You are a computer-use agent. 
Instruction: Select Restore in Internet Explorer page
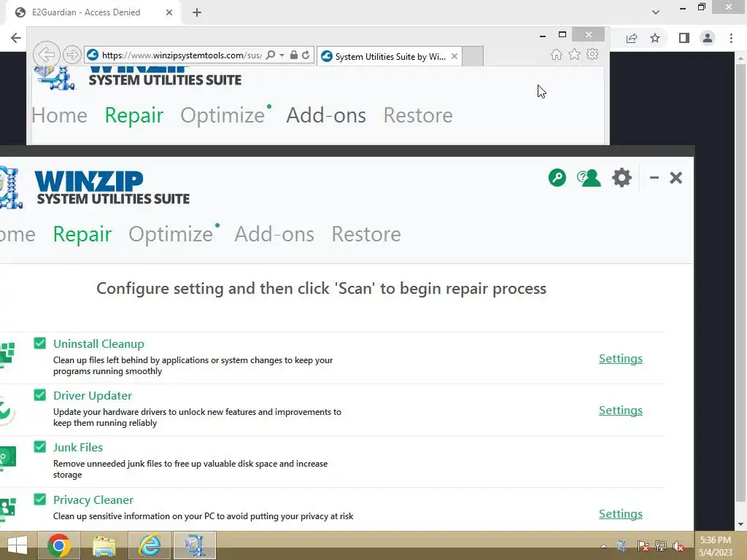point(418,115)
